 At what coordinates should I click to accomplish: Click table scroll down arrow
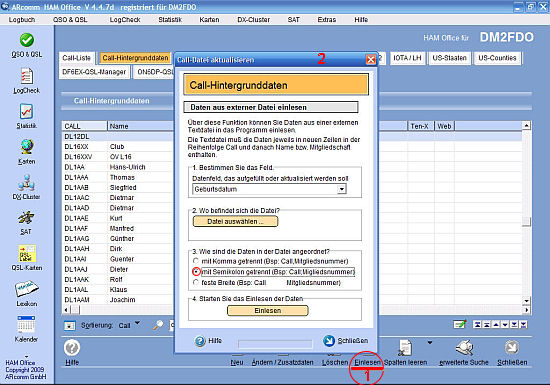pyautogui.click(x=526, y=300)
